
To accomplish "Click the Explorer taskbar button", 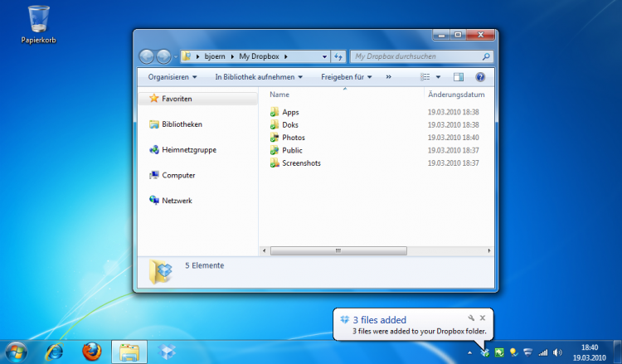I will [x=129, y=352].
